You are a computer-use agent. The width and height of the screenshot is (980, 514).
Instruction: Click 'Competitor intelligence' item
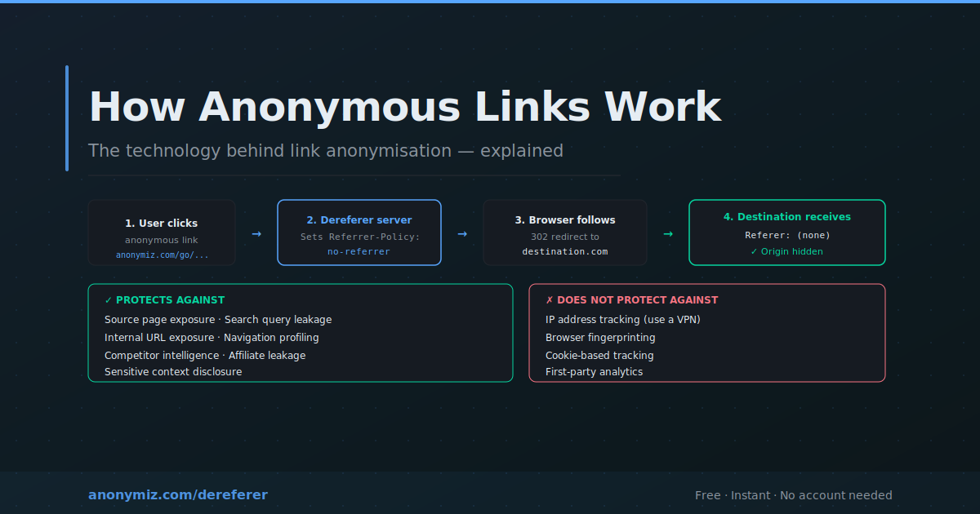pyautogui.click(x=162, y=356)
